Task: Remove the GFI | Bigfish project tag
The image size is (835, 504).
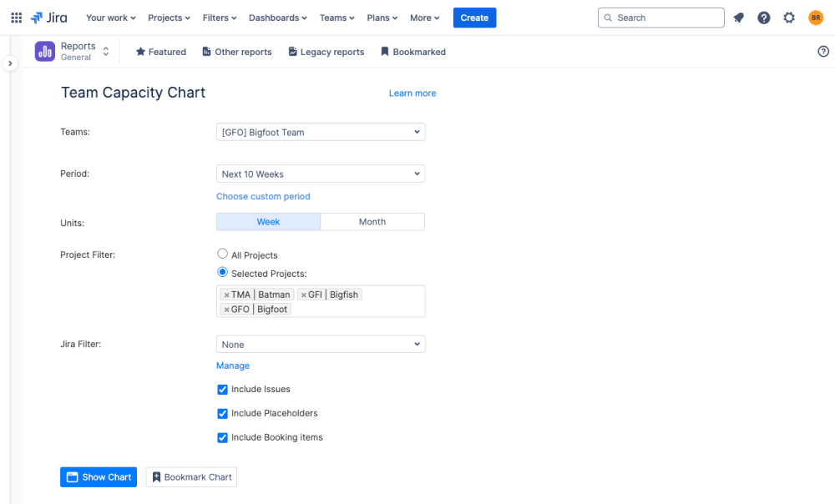Action: tap(304, 295)
